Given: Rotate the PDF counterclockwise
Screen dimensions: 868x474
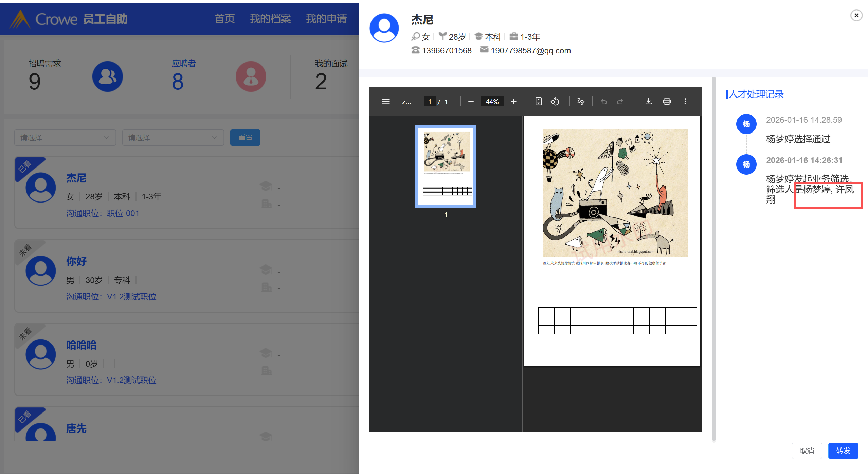Looking at the screenshot, I should (555, 101).
